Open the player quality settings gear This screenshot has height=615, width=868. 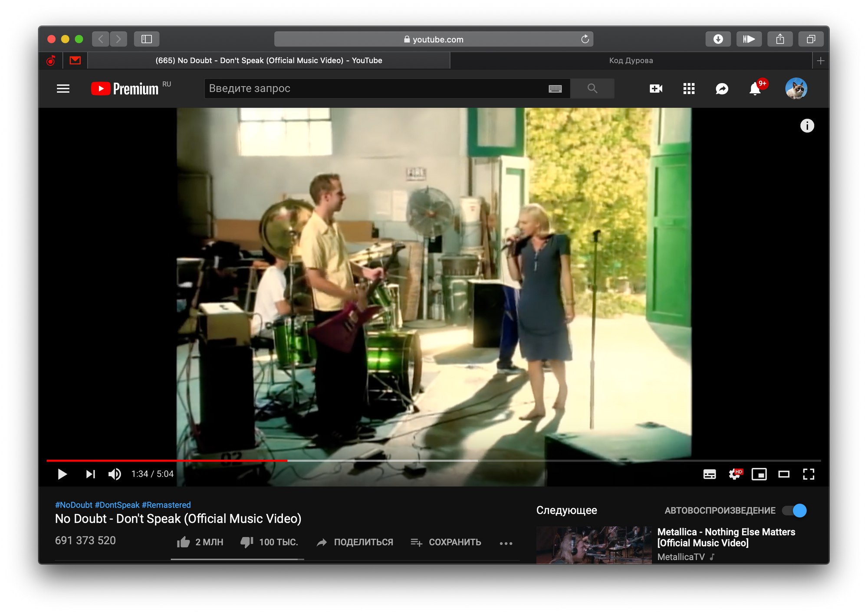734,474
